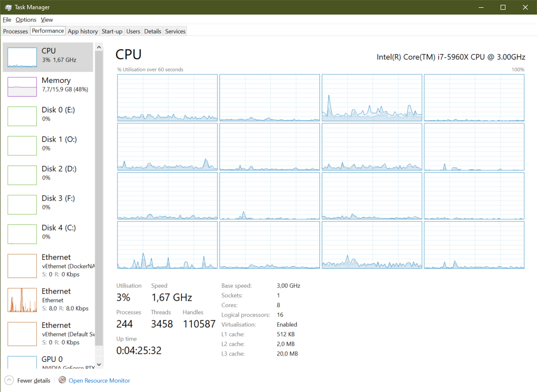
Task: Click the Fewer details label
Action: coord(34,381)
